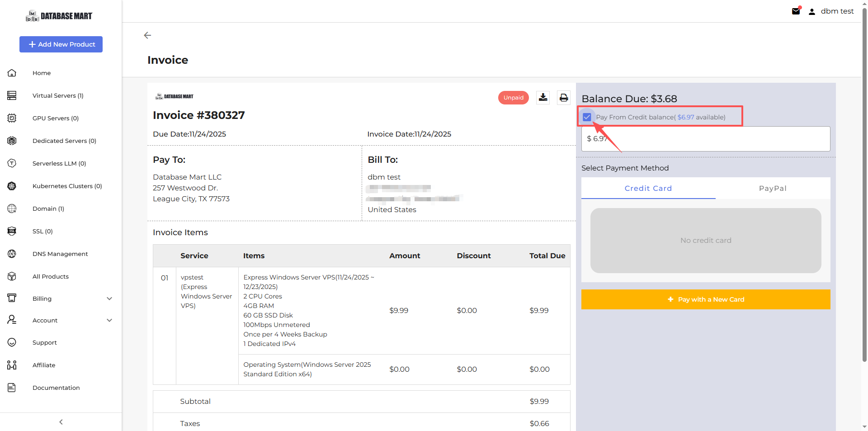Collapse the sidebar with chevron
Viewport: 868px width, 431px height.
(x=61, y=422)
